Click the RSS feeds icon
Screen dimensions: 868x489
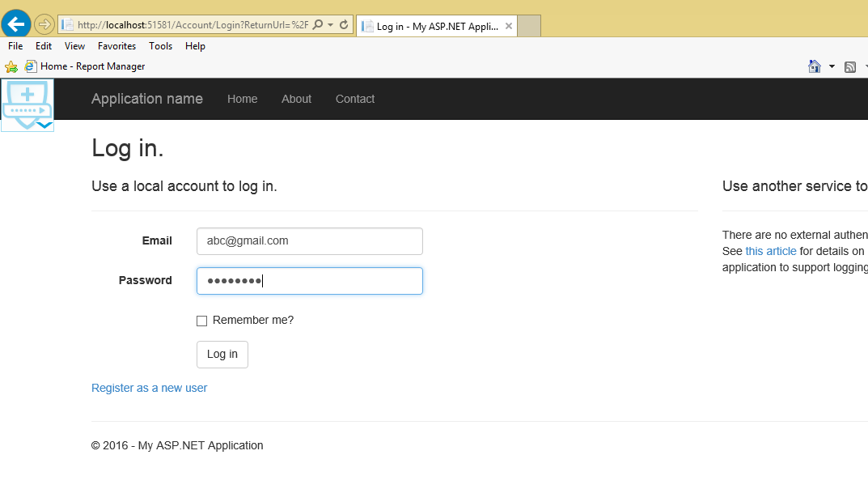click(850, 67)
